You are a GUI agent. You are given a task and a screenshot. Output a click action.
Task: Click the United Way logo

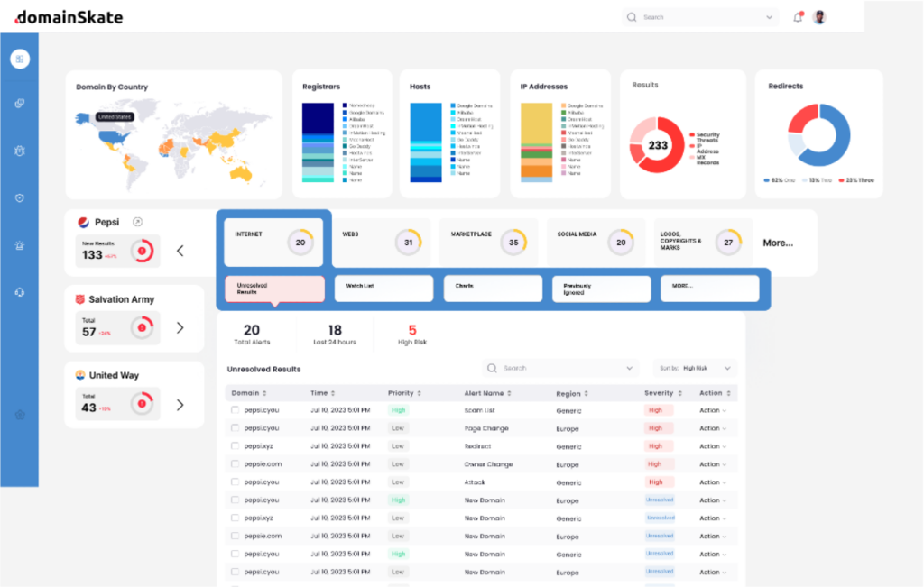(80, 375)
